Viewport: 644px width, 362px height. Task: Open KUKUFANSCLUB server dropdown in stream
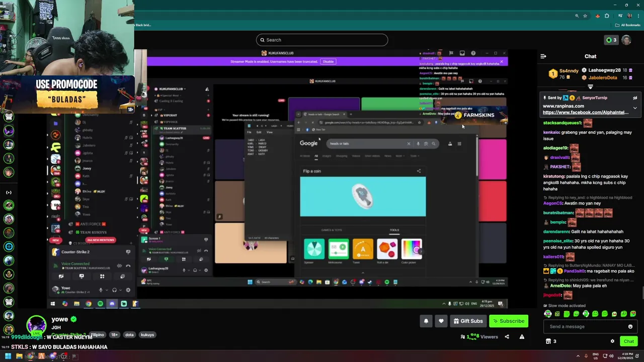point(173,89)
